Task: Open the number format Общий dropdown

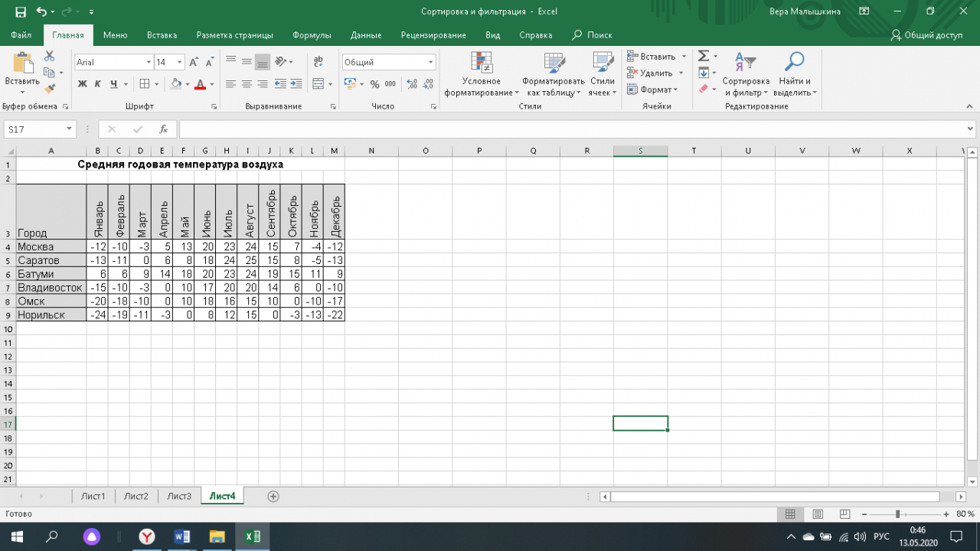Action: tap(431, 62)
